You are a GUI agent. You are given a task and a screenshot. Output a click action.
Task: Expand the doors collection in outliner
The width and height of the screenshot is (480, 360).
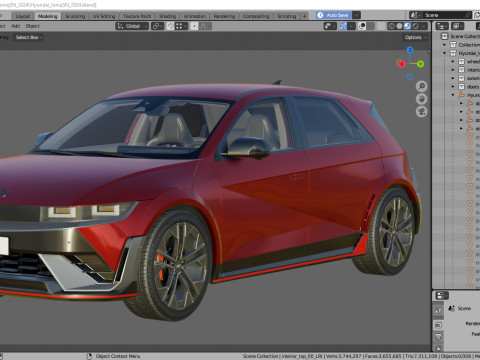[x=453, y=87]
